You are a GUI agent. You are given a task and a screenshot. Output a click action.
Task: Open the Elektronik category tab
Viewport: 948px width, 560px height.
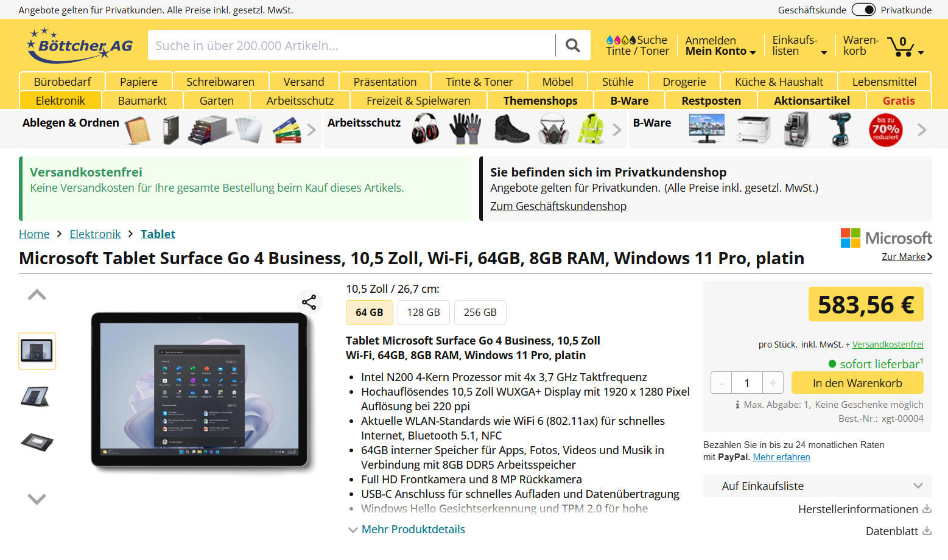coord(60,100)
